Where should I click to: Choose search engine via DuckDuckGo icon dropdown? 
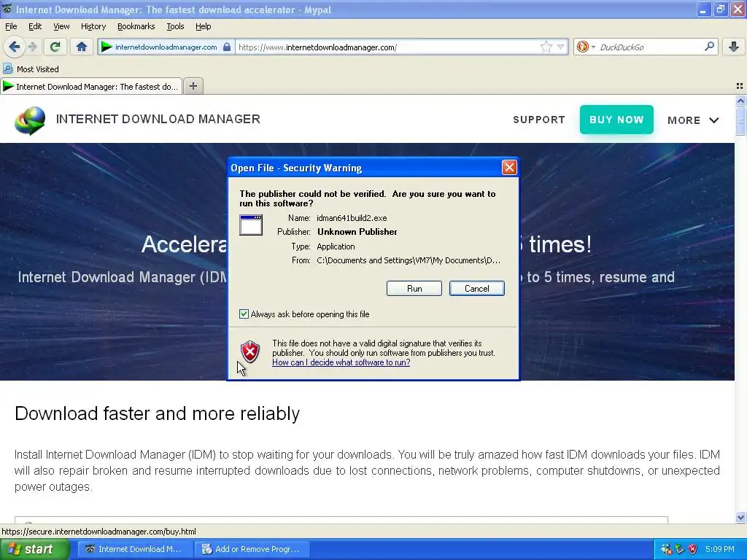(586, 47)
